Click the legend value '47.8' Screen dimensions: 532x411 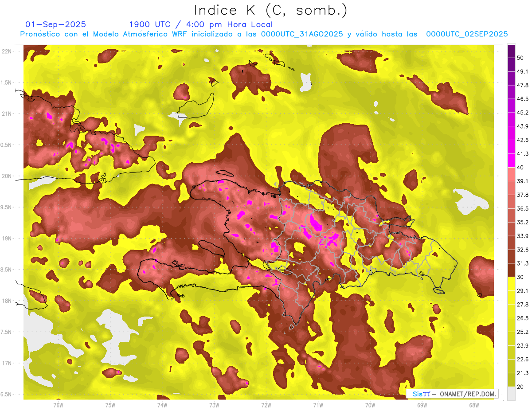[523, 85]
